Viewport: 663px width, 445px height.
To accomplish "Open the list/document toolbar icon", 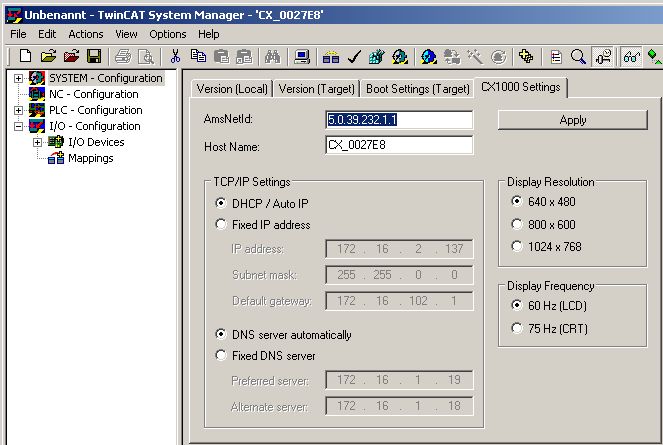I will [x=556, y=56].
